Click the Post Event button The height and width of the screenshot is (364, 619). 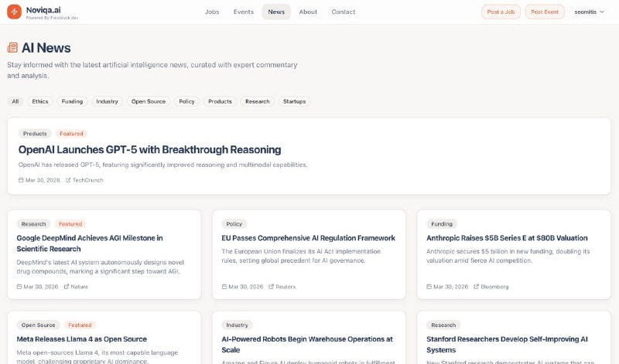pyautogui.click(x=545, y=12)
